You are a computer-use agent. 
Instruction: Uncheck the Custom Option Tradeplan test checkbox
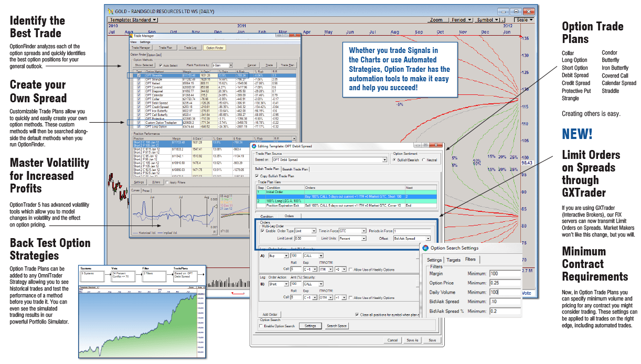click(139, 122)
